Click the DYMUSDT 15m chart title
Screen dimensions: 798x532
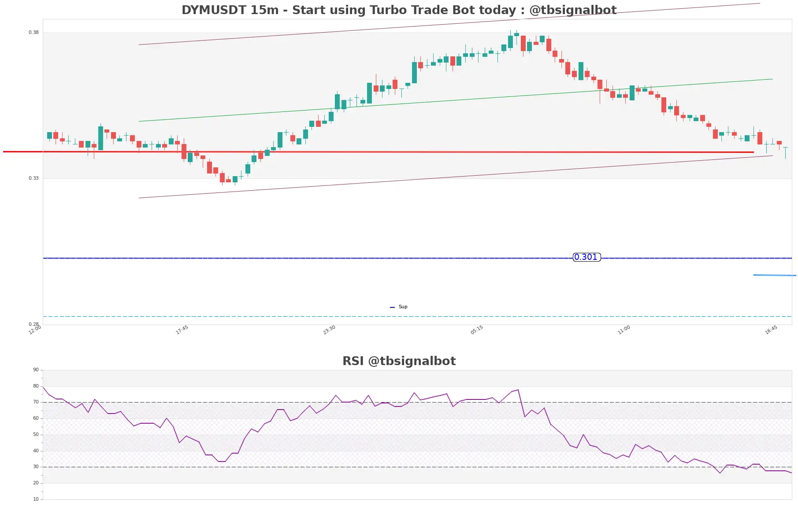coord(399,10)
